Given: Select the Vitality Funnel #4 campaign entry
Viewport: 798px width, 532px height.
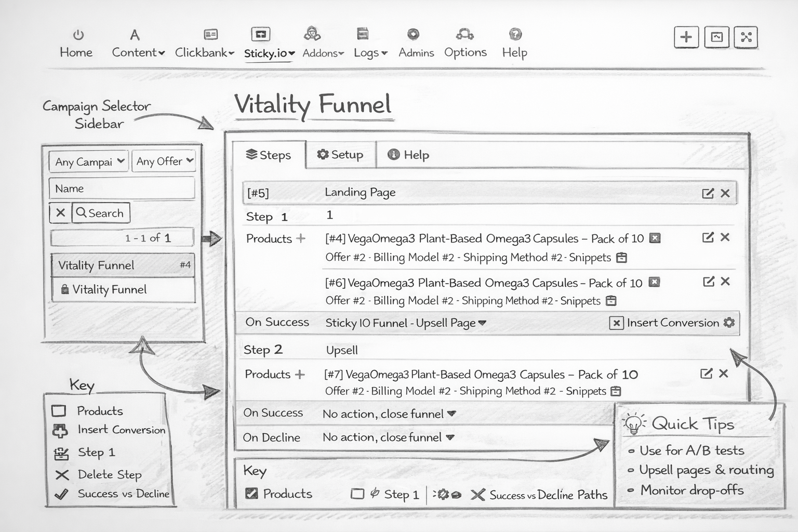Looking at the screenshot, I should click(122, 265).
